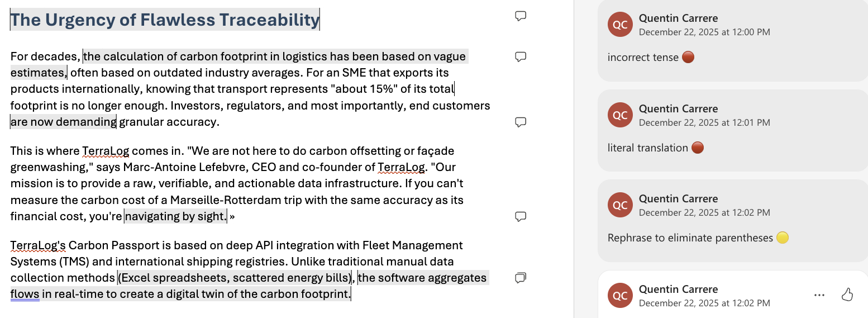Click QC avatar on 'incorrect tense' comment
Viewport: 868px width, 318px height.
pos(620,25)
